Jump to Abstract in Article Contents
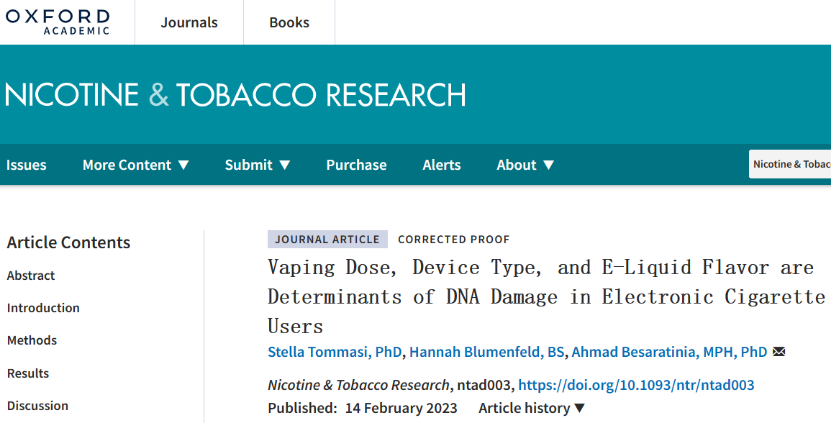The width and height of the screenshot is (831, 423). tap(31, 275)
